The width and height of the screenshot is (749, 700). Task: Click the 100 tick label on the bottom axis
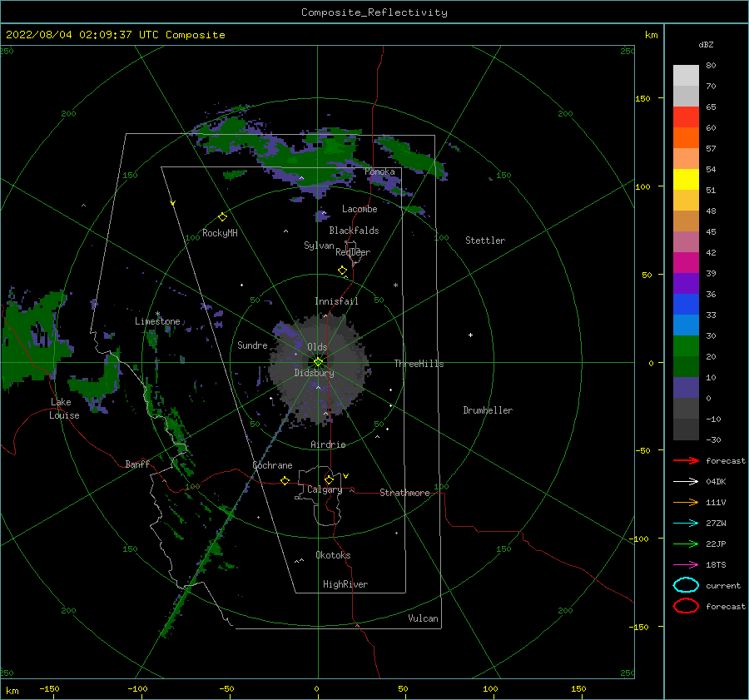click(490, 688)
